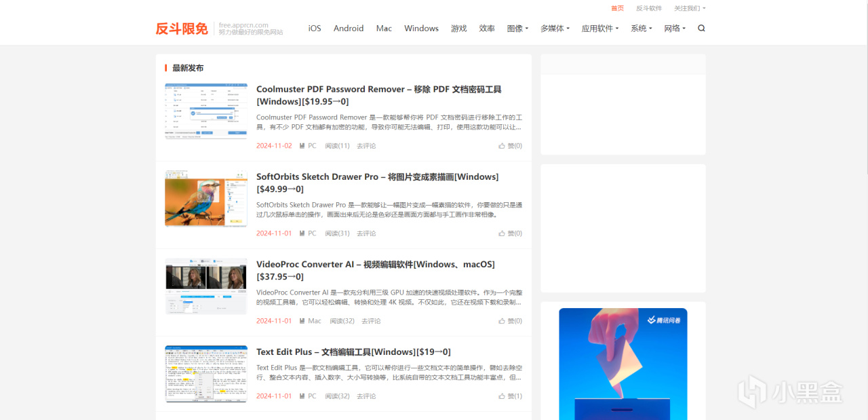Image resolution: width=868 pixels, height=420 pixels.
Task: Click Text Edit Plus thumbnail
Action: tap(206, 374)
